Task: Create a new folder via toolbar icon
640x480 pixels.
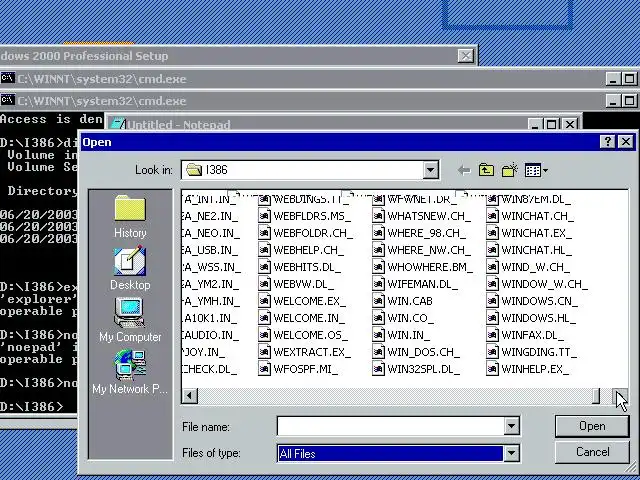Action: click(510, 170)
